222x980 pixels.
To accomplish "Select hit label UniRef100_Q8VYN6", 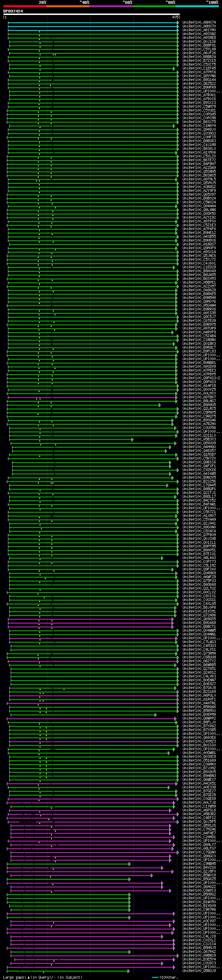I will click(x=199, y=76).
